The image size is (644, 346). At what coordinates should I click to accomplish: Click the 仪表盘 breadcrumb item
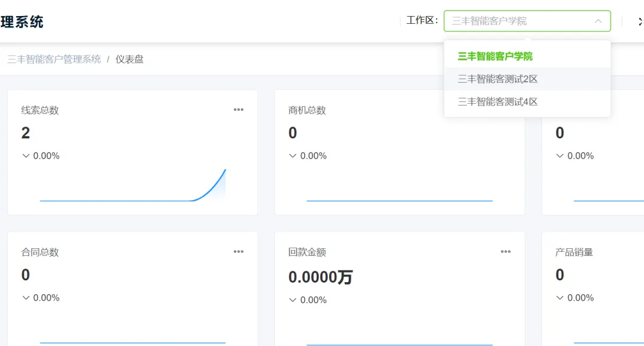coord(129,59)
